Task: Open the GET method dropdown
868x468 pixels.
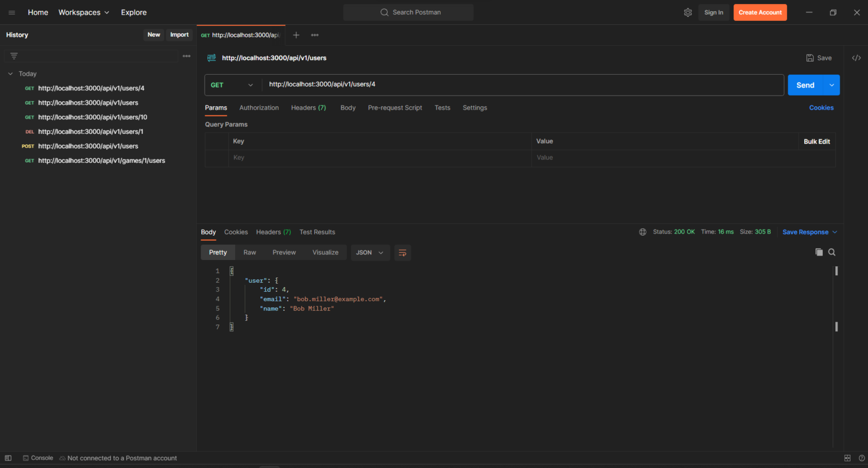Action: pyautogui.click(x=232, y=85)
